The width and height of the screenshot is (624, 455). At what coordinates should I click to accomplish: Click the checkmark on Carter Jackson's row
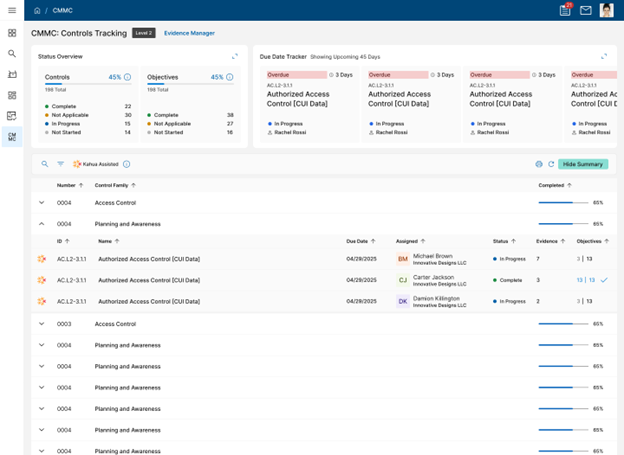[604, 280]
